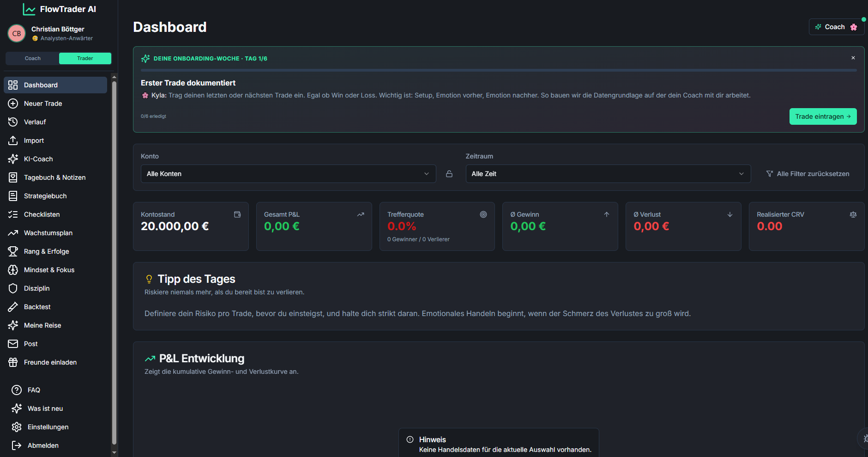The width and height of the screenshot is (868, 457).
Task: Click the Backtest ruler icon
Action: (x=13, y=307)
